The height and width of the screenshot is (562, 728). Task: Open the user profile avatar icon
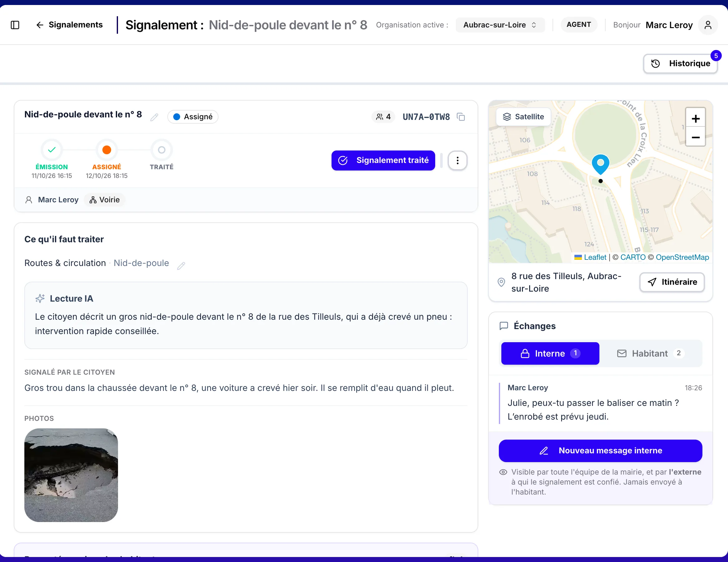pyautogui.click(x=708, y=25)
